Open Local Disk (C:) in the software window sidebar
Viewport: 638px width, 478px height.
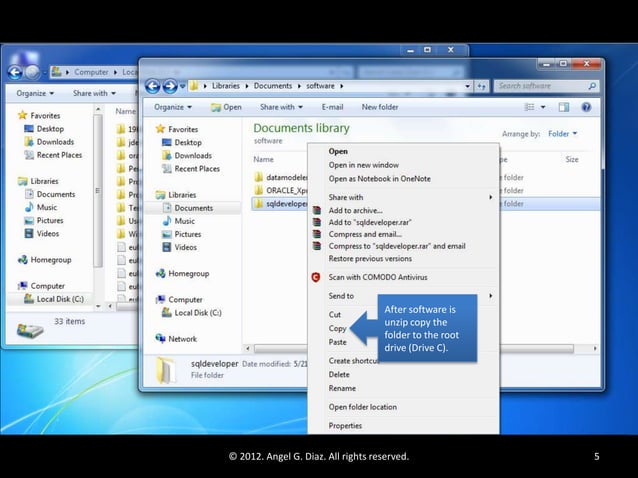point(192,313)
